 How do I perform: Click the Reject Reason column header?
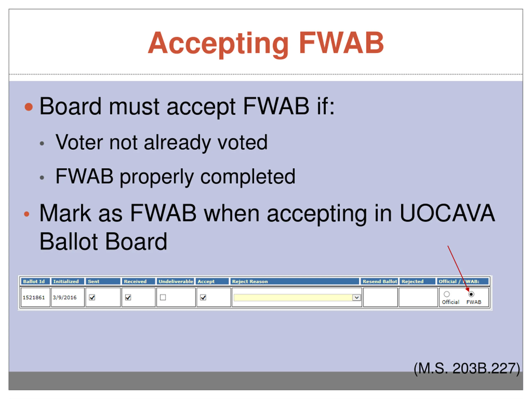[x=295, y=281]
